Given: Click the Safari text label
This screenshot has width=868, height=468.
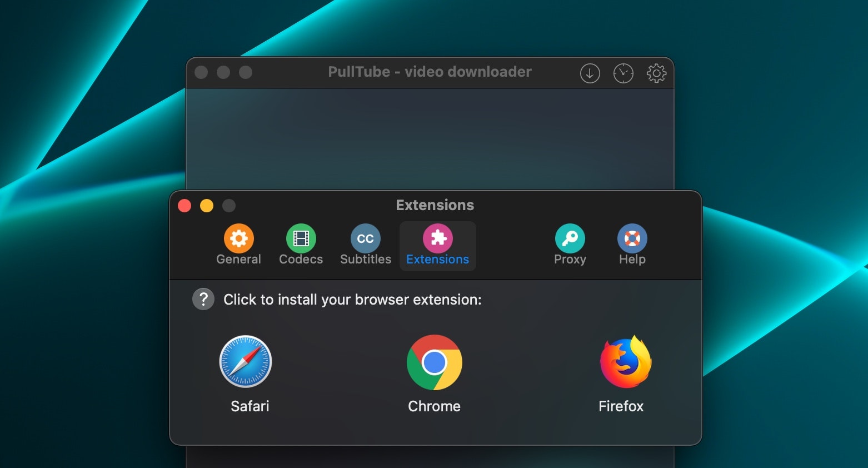Looking at the screenshot, I should point(250,406).
